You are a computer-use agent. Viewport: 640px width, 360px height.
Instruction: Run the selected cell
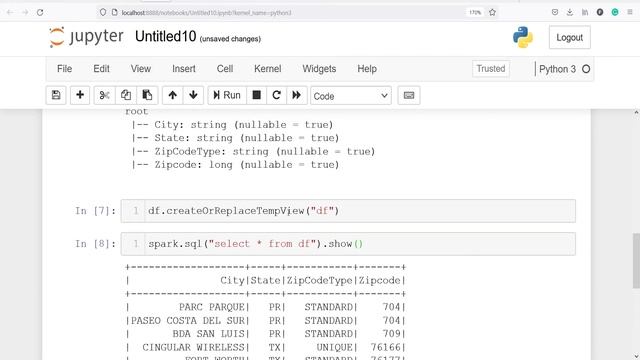pyautogui.click(x=227, y=96)
